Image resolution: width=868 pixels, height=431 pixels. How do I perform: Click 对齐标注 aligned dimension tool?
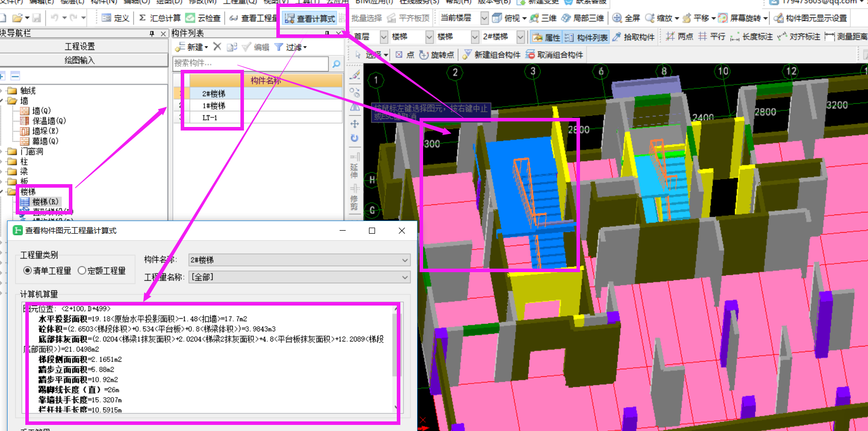coord(799,37)
